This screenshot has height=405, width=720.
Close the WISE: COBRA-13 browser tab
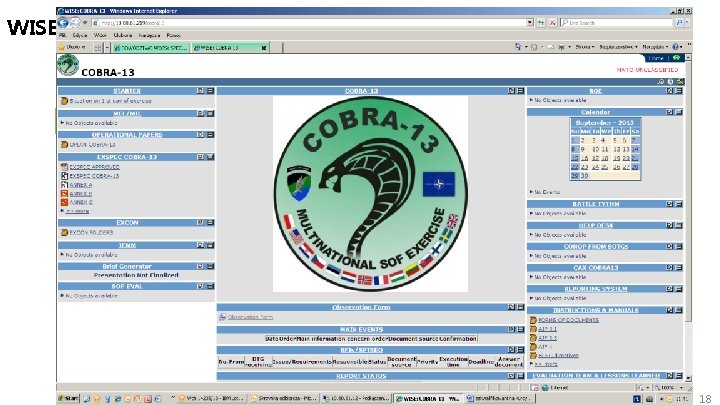pos(264,48)
